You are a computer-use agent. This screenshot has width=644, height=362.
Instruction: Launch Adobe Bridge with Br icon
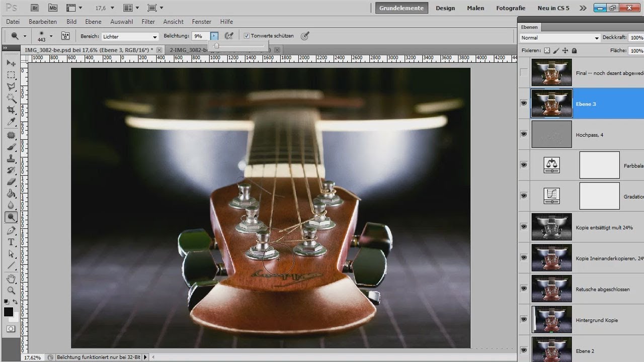tap(35, 8)
